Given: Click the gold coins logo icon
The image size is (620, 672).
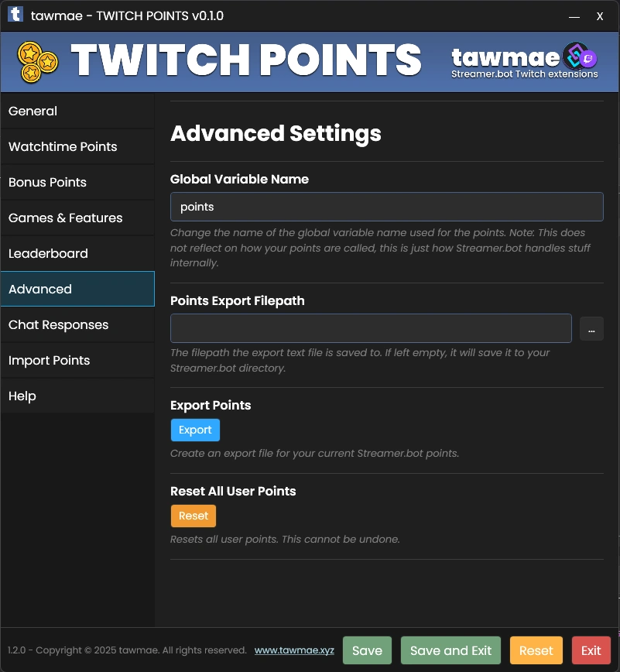Looking at the screenshot, I should coord(37,62).
